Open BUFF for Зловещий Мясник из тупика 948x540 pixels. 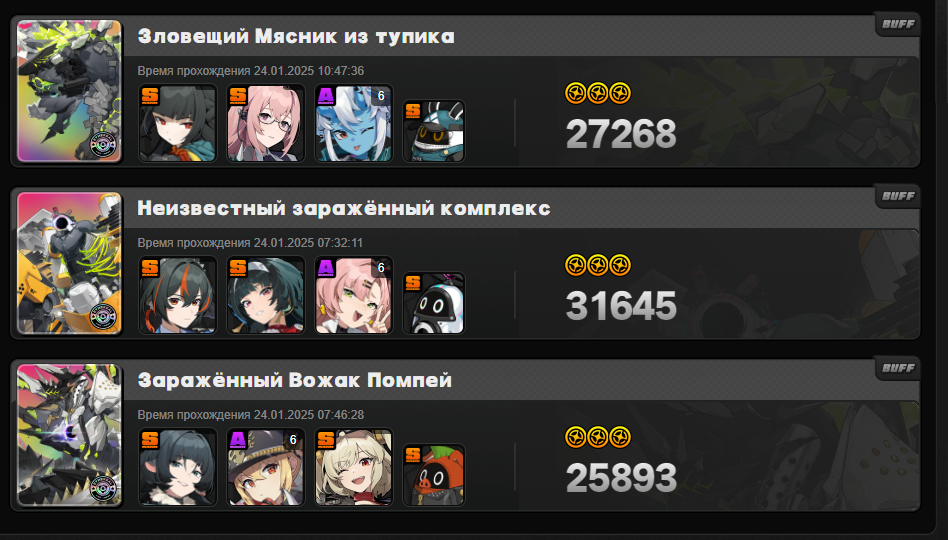(898, 24)
